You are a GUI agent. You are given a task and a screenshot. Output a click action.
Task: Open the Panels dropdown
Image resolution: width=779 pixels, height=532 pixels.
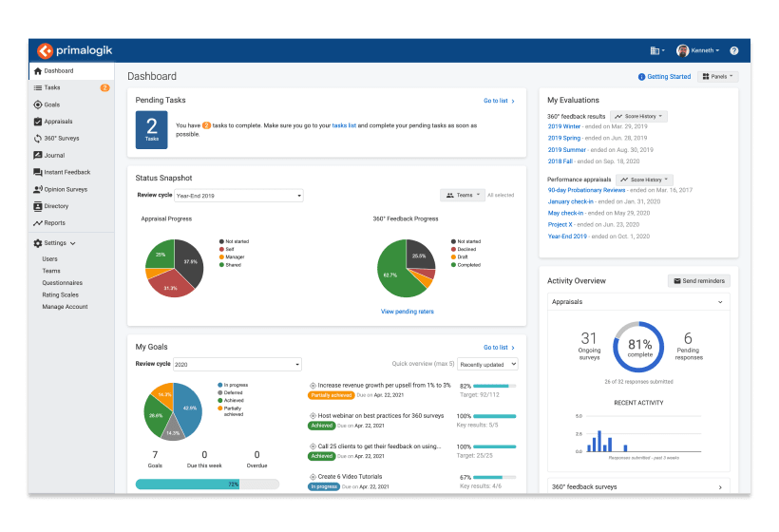pyautogui.click(x=717, y=76)
